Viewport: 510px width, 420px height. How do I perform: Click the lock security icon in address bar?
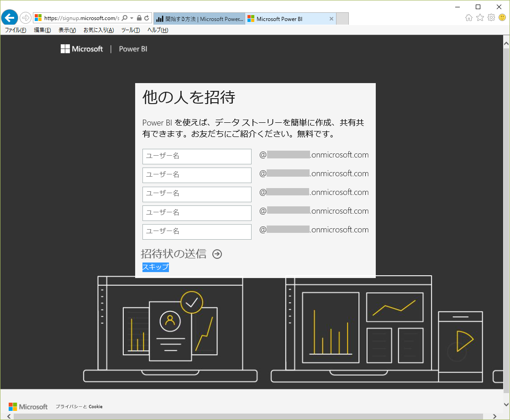139,18
